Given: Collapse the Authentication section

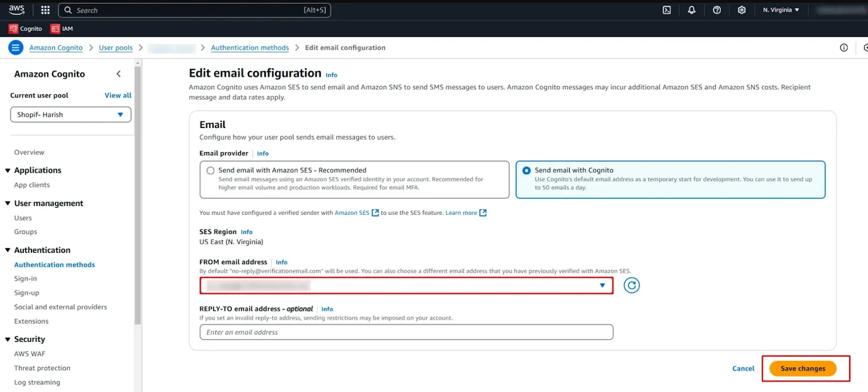Looking at the screenshot, I should pos(8,250).
